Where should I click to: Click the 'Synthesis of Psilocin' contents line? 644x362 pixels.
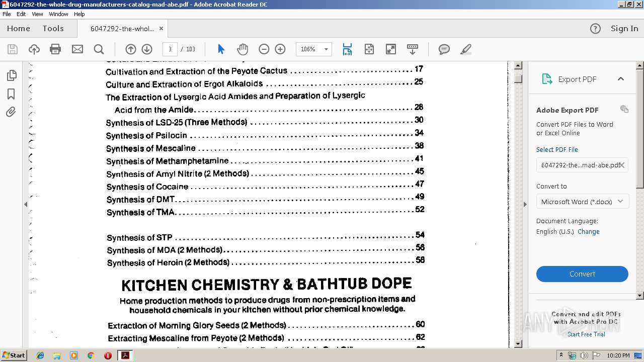click(x=265, y=134)
